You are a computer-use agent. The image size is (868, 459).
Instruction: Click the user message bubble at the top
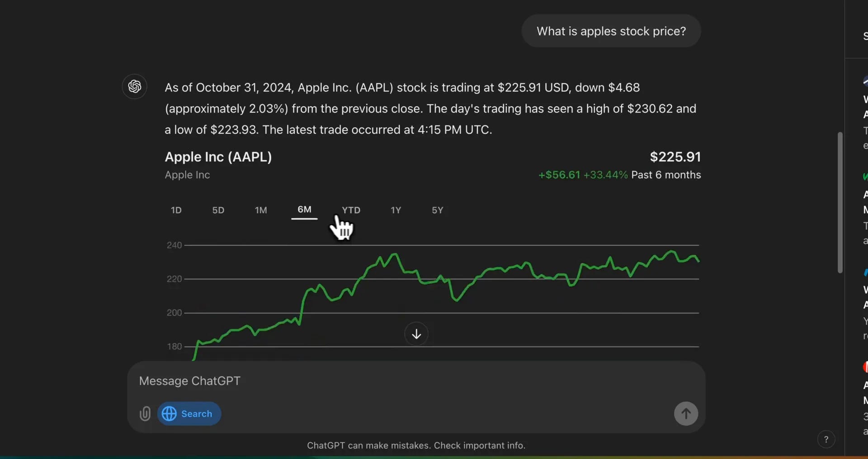click(x=611, y=31)
